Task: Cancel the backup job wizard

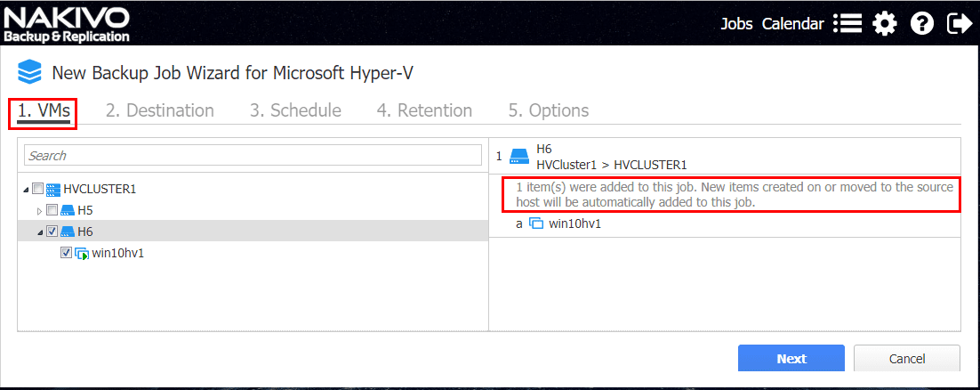Action: 906,358
